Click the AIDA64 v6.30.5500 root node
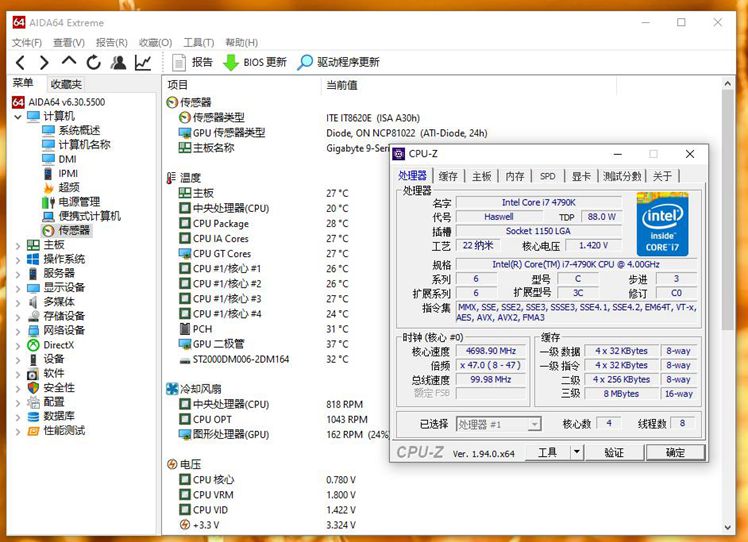This screenshot has height=542, width=748. tap(58, 102)
